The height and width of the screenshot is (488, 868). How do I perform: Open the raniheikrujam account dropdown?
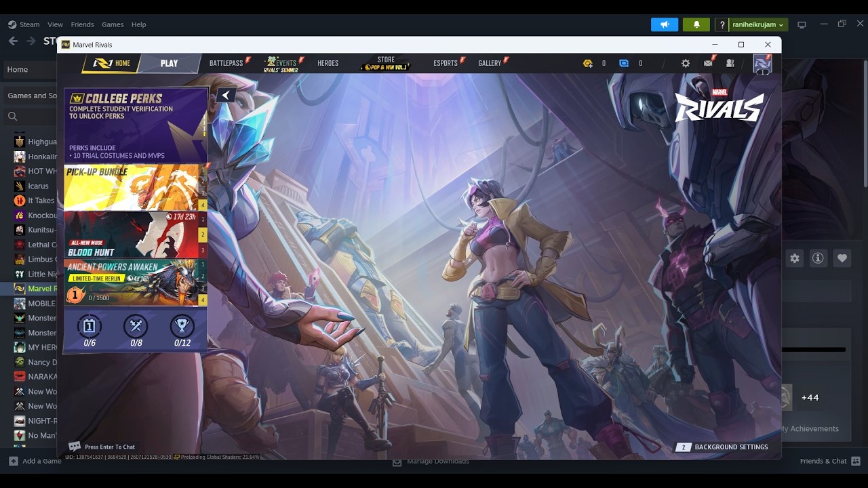(758, 24)
